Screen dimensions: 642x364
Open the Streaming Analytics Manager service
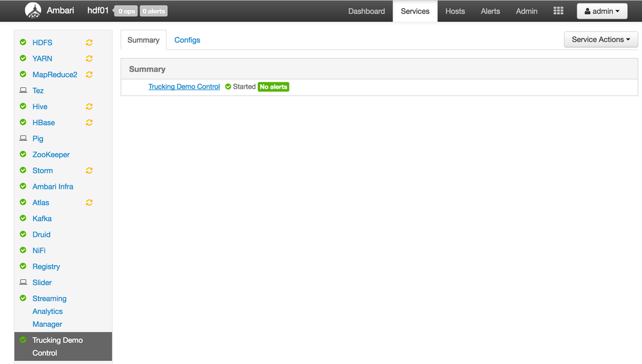pyautogui.click(x=49, y=311)
